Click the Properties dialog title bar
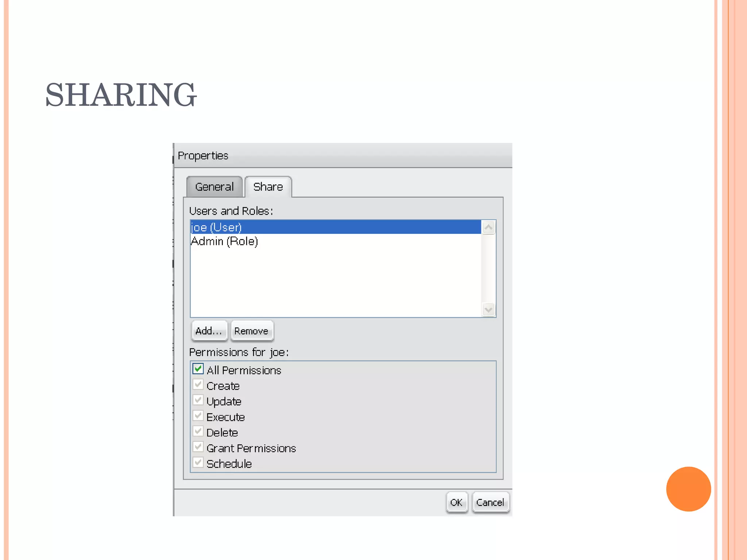This screenshot has height=560, width=747. (343, 156)
